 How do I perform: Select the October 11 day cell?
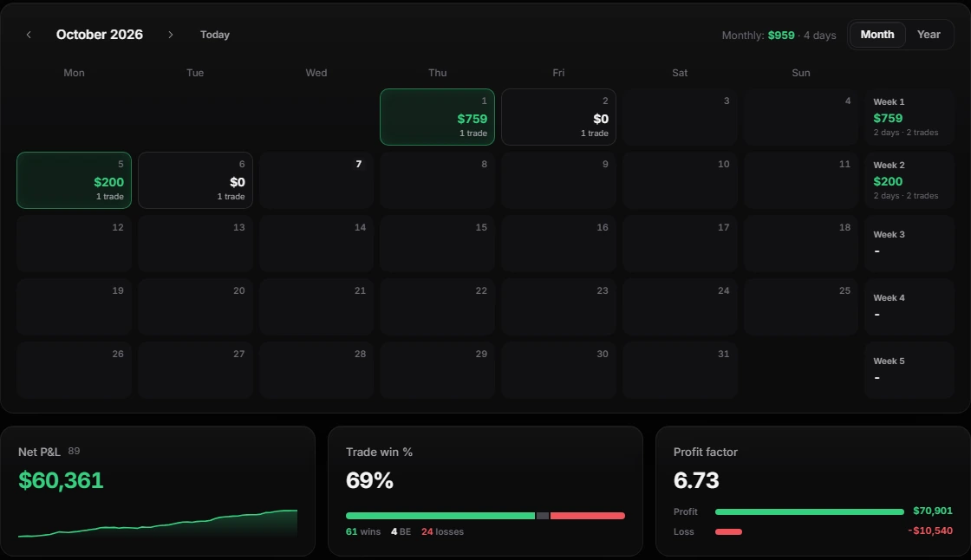click(x=801, y=180)
